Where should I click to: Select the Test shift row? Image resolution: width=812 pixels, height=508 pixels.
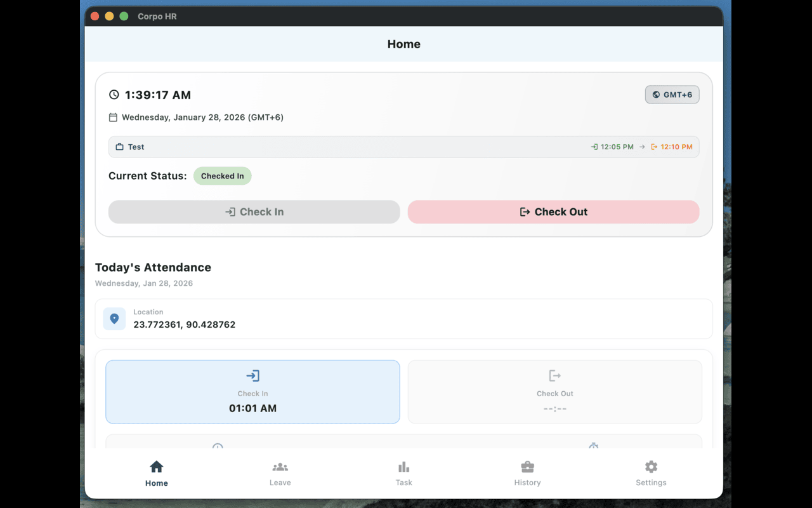click(403, 147)
